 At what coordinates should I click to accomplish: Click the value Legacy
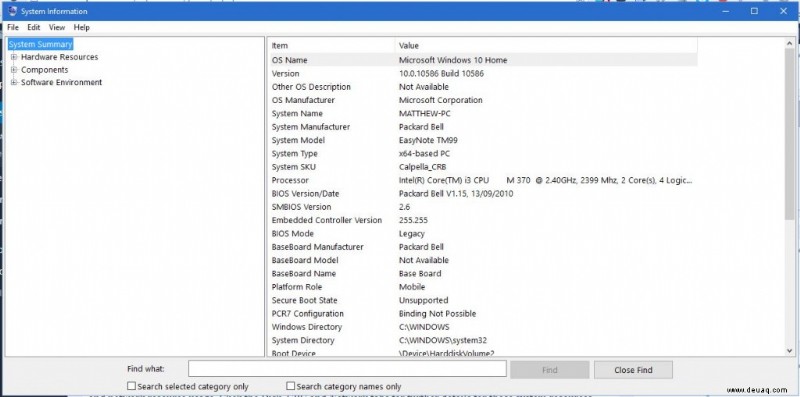pos(412,233)
